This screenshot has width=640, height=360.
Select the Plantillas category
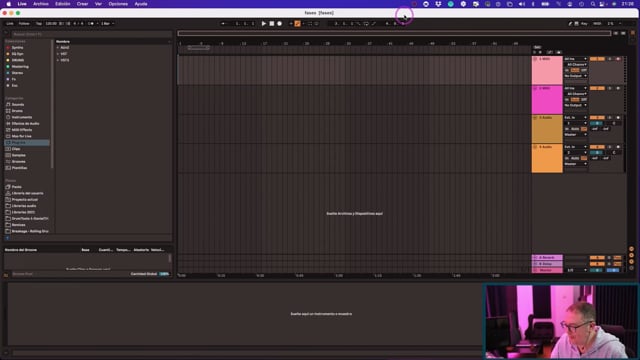(x=19, y=168)
